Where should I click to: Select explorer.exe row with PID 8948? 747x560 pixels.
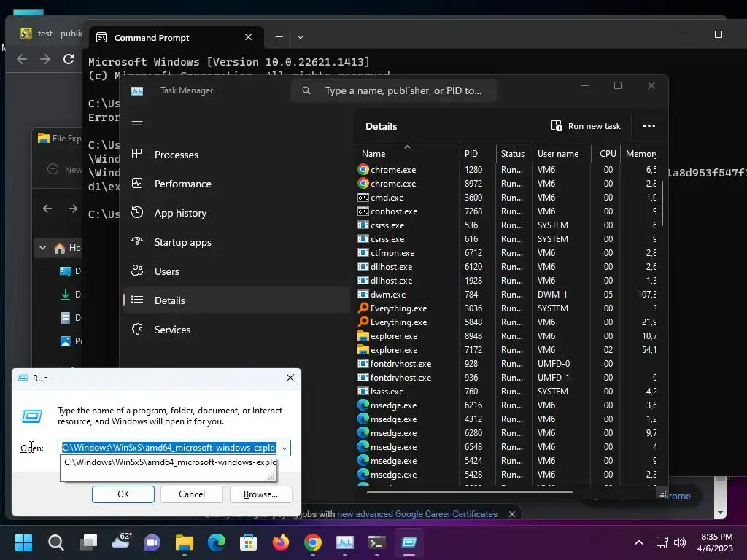pyautogui.click(x=508, y=336)
